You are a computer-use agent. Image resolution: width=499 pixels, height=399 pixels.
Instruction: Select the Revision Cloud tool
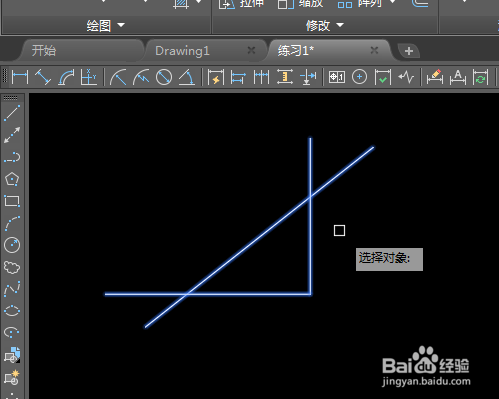[12, 267]
